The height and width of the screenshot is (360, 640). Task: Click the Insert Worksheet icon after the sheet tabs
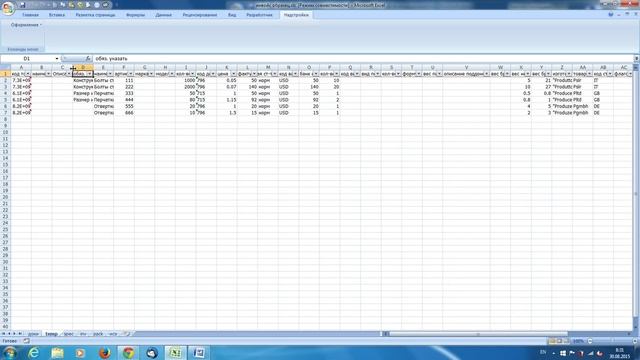click(x=127, y=334)
